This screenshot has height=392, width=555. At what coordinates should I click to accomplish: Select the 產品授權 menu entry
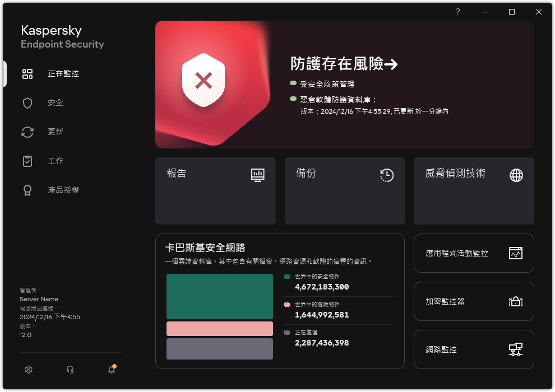[x=63, y=190]
